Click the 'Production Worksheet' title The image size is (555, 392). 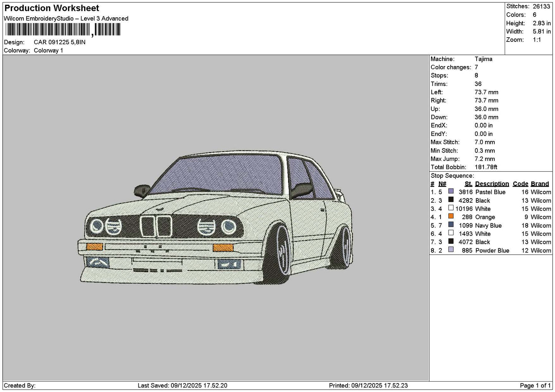[x=51, y=8]
